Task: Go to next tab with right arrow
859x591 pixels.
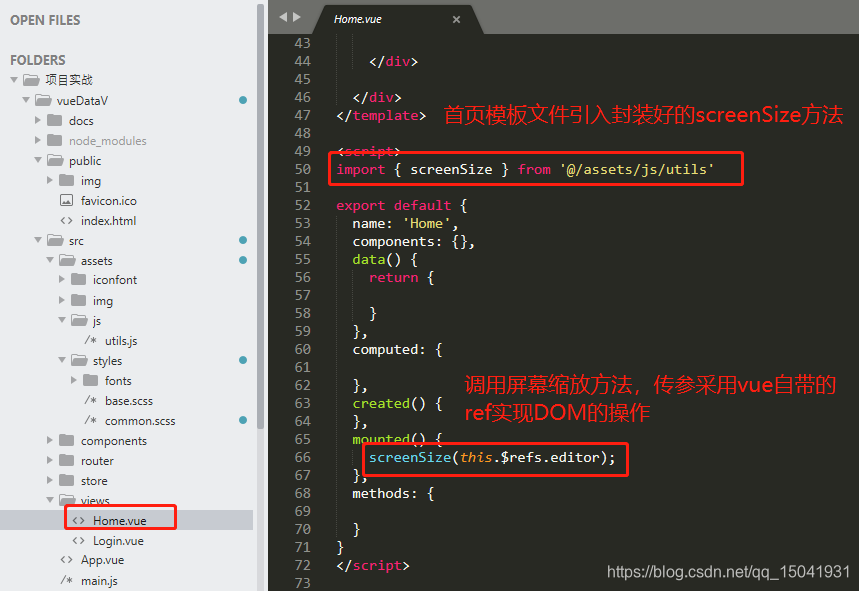Action: [297, 17]
